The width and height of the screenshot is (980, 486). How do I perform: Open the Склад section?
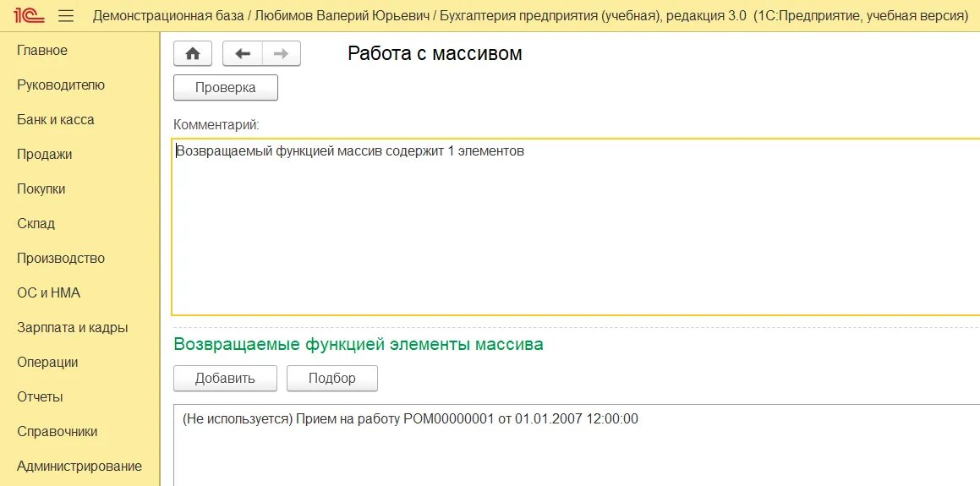click(x=36, y=223)
